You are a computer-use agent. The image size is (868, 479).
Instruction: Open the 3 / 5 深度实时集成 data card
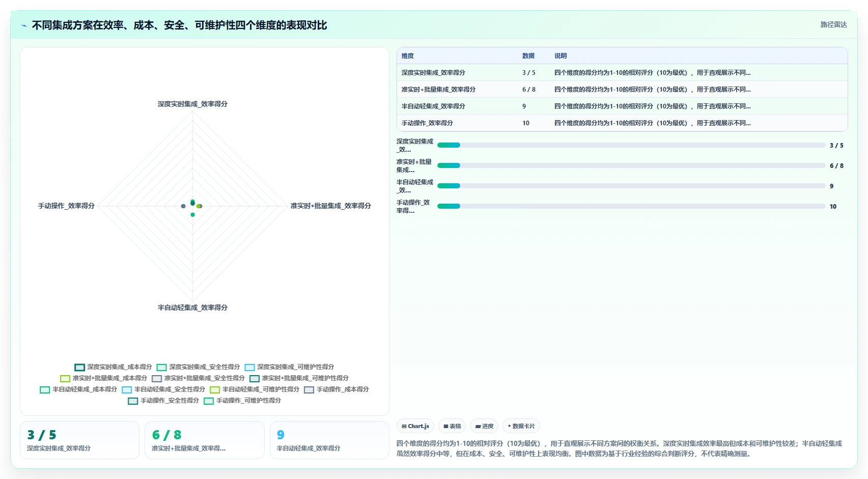(79, 440)
